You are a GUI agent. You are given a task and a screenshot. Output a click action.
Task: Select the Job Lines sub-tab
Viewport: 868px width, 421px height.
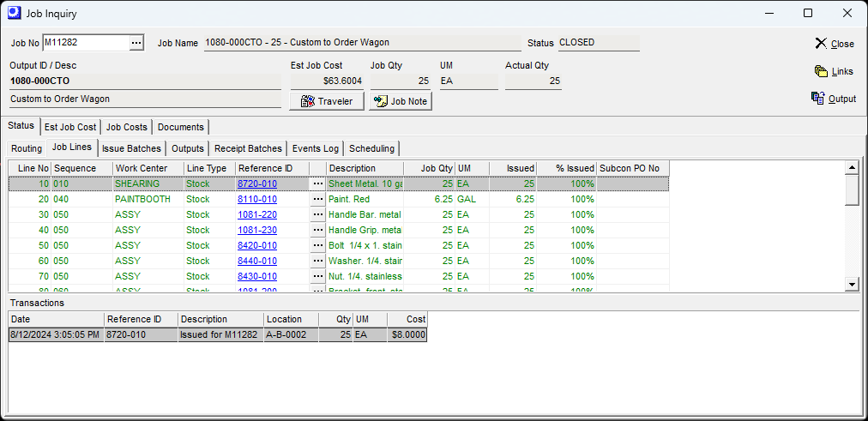point(72,147)
